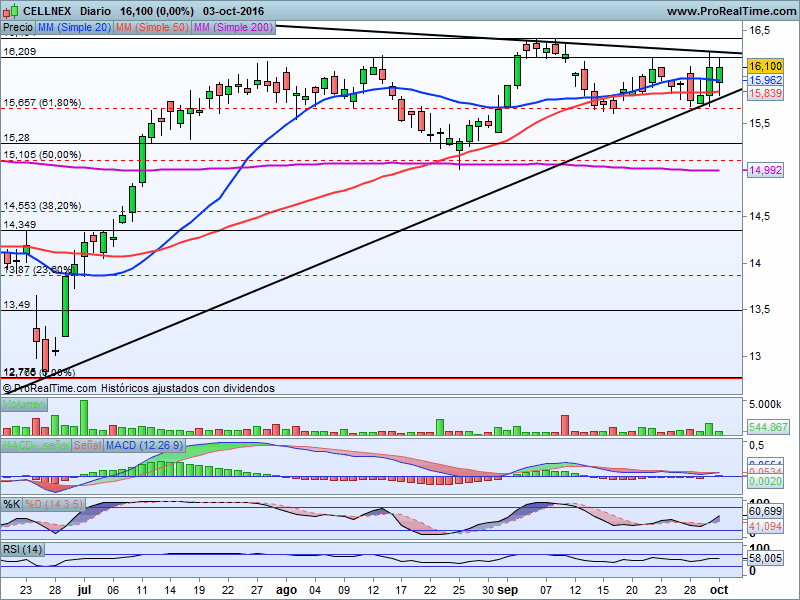Click the 544.867 volume value tag
The image size is (800, 600).
click(768, 427)
